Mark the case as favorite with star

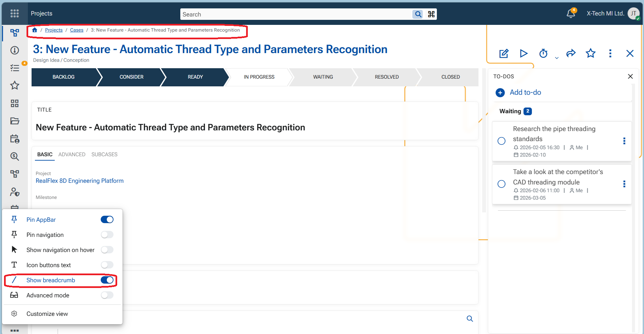pos(591,53)
